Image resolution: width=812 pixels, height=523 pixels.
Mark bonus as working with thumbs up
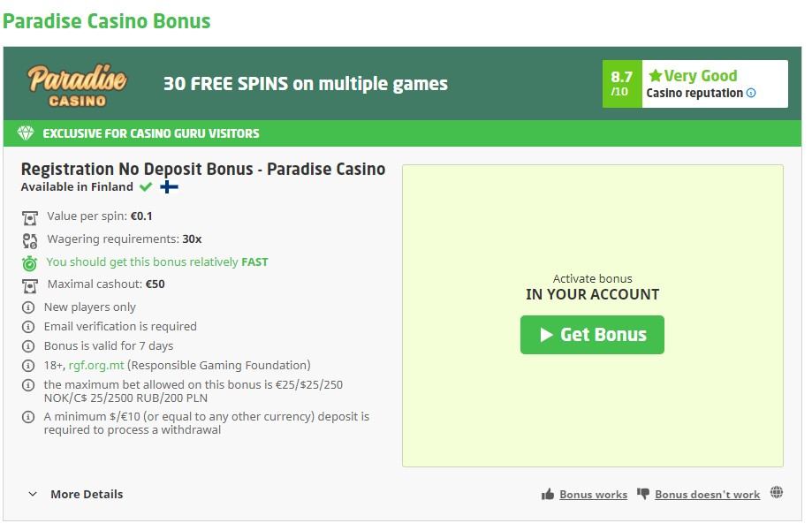[585, 495]
